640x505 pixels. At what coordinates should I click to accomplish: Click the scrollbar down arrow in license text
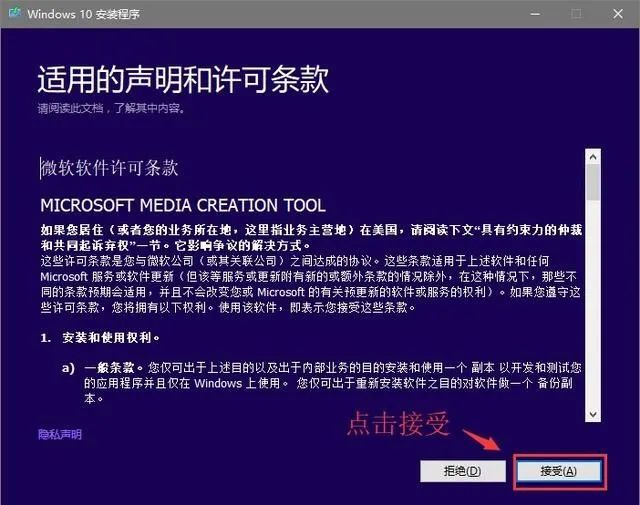pyautogui.click(x=593, y=414)
